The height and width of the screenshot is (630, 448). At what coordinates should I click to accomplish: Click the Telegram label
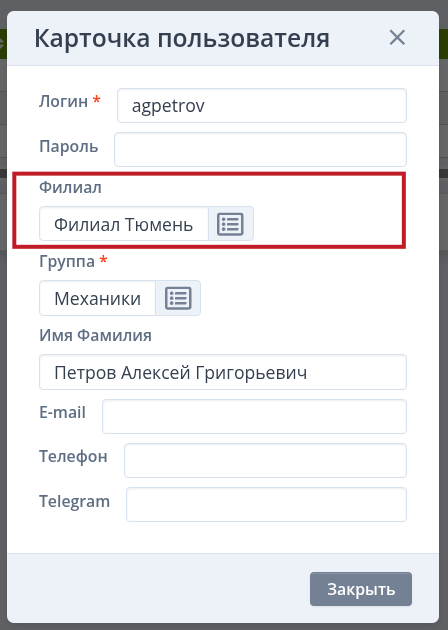click(74, 501)
